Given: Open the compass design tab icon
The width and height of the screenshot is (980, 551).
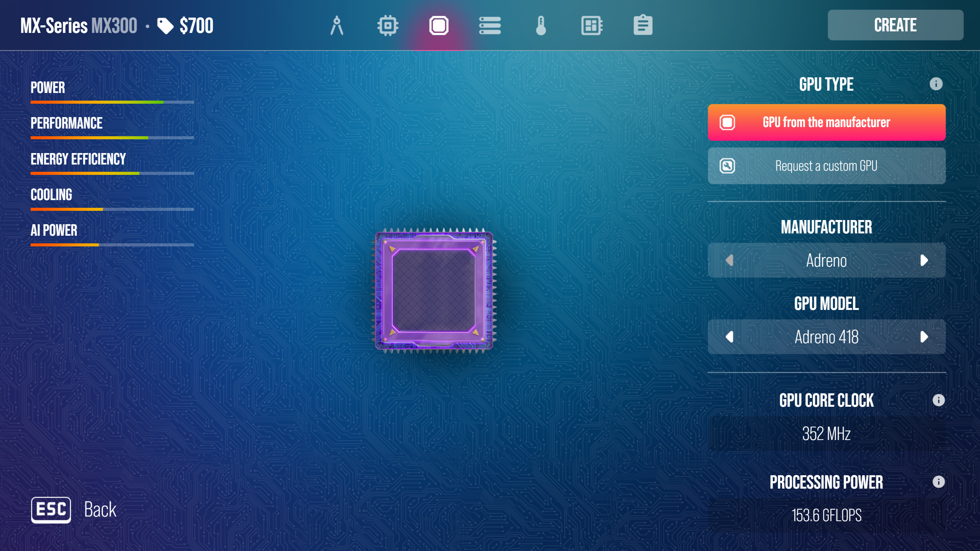Looking at the screenshot, I should [x=336, y=26].
